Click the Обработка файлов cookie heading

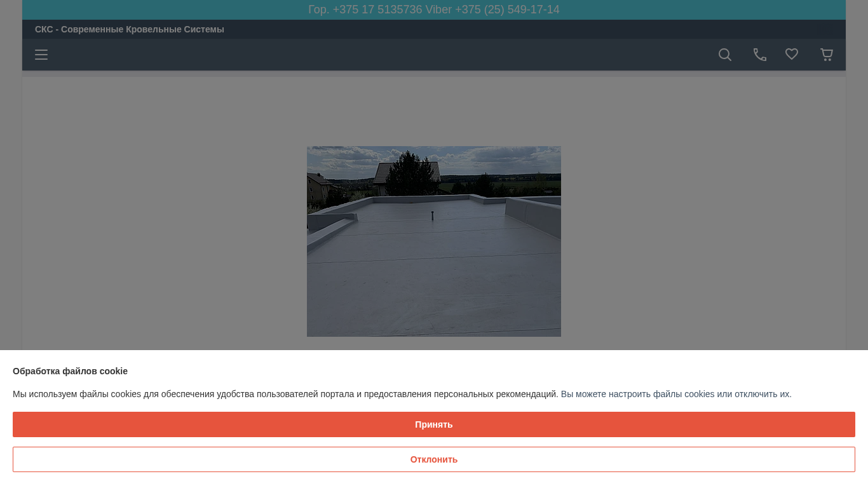pos(70,371)
